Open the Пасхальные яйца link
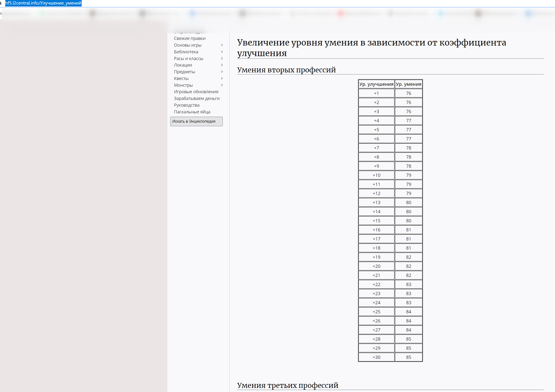The image size is (555, 392). (x=192, y=112)
